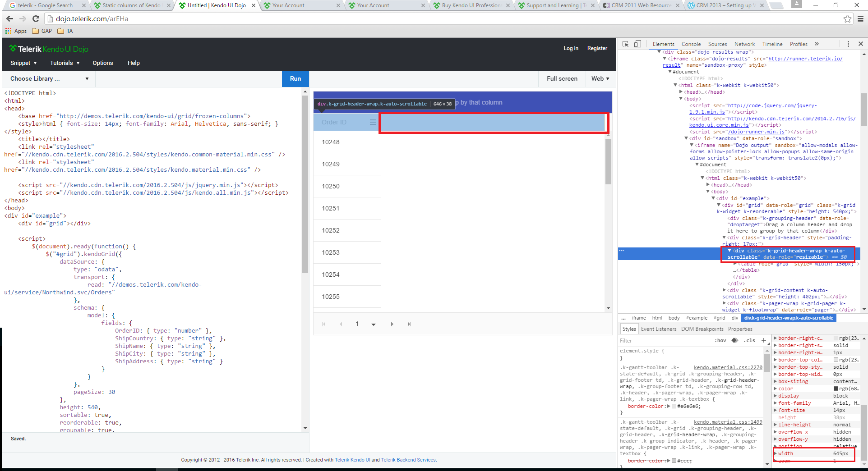Click the DevTools inspect element picker icon
This screenshot has height=471, width=868.
(x=625, y=44)
